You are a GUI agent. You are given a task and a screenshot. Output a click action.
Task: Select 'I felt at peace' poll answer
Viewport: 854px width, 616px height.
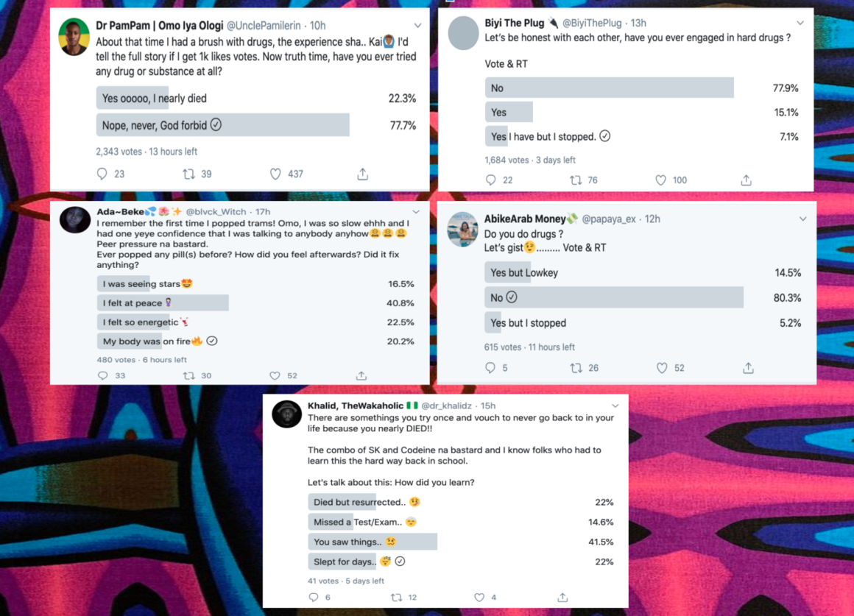162,303
